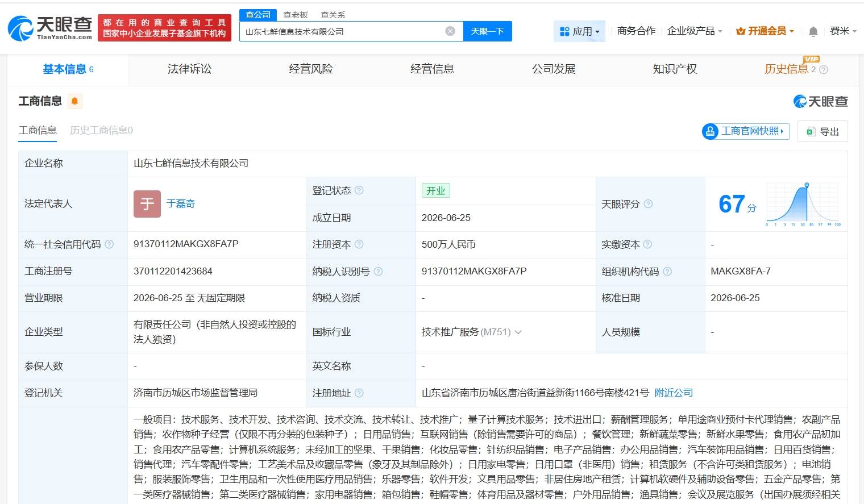The image size is (864, 504).
Task: Select the registered address text
Action: click(x=535, y=393)
